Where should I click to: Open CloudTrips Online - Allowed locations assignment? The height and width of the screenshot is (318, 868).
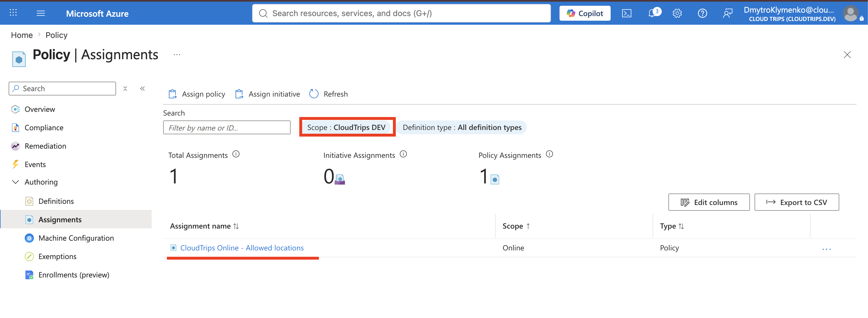(242, 248)
